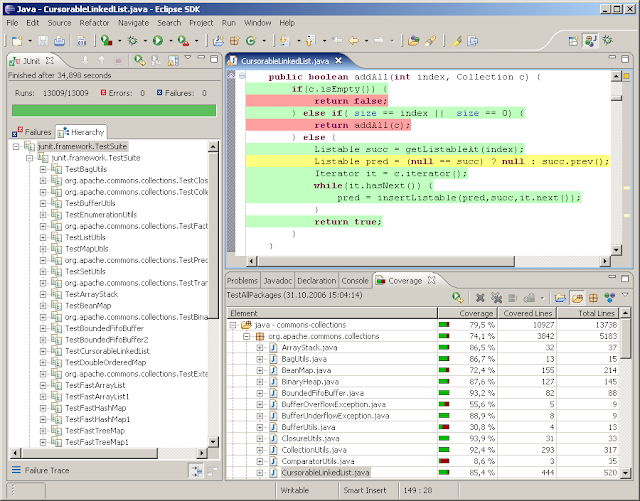
Task: Click the New Java Class icon
Action: coord(251,40)
